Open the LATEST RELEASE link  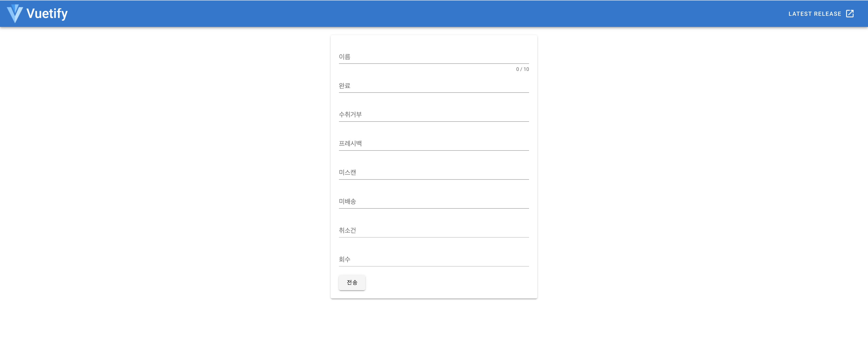815,14
